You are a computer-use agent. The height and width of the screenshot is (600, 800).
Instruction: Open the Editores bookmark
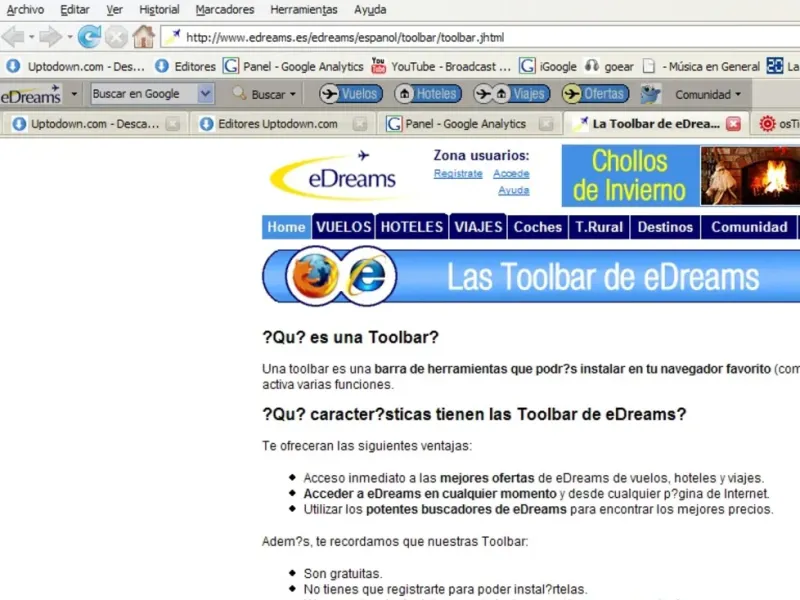click(185, 66)
